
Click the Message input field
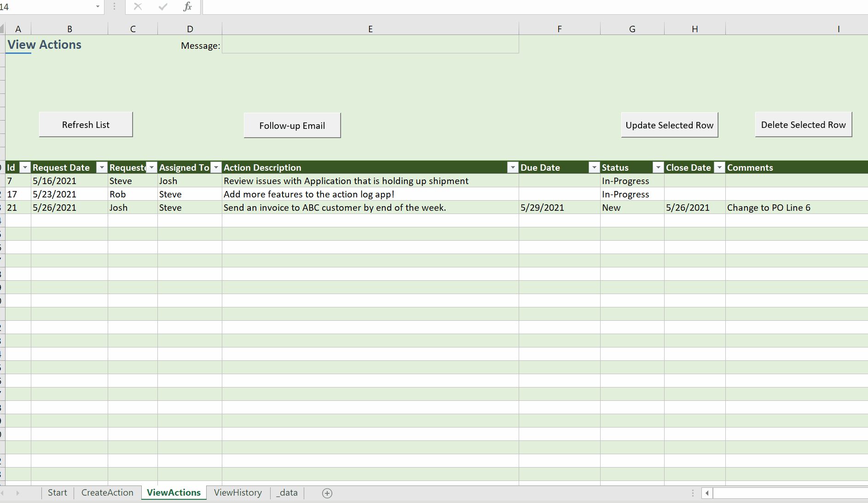click(x=370, y=45)
